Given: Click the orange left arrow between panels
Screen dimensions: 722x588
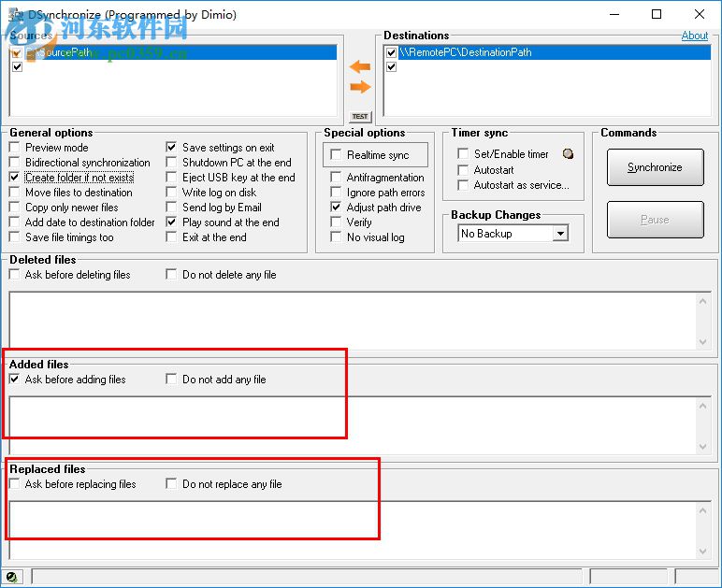Looking at the screenshot, I should coord(360,66).
